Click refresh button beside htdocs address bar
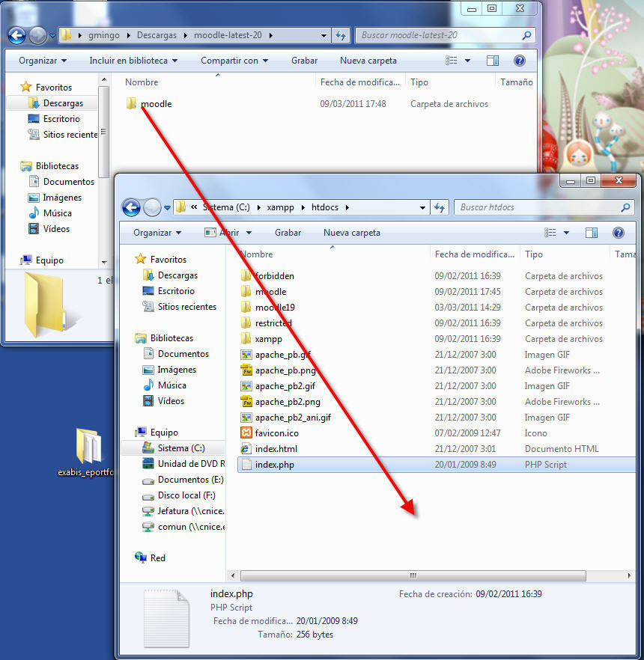Screen dimensions: 644x660 440,207
